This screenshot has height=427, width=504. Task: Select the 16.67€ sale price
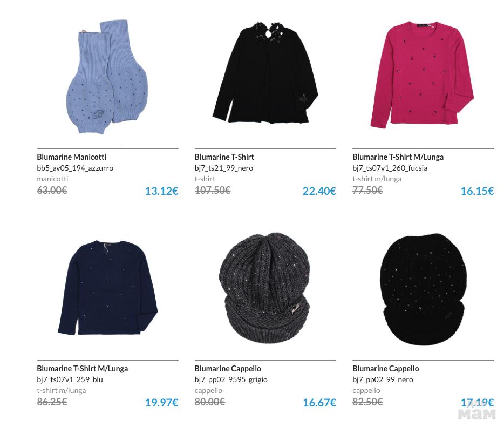[x=319, y=403]
